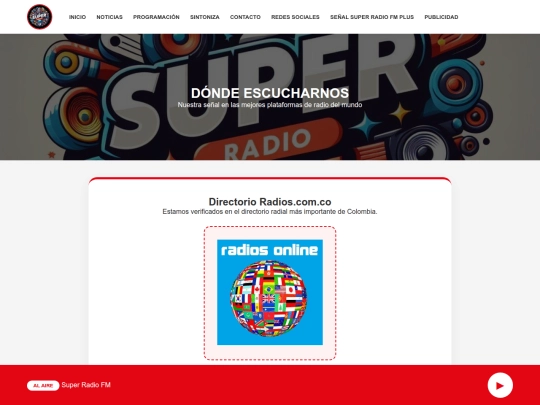
Task: Open REDES SOCIALES menu item
Action: tap(295, 17)
